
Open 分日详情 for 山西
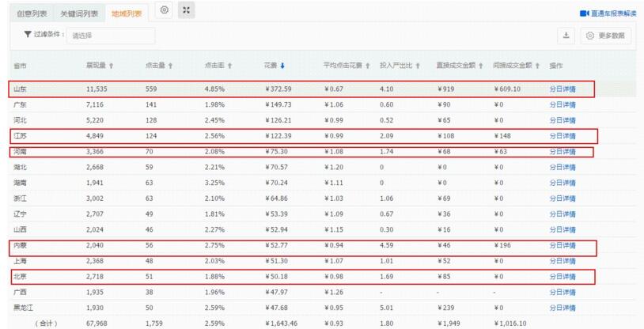tap(563, 229)
